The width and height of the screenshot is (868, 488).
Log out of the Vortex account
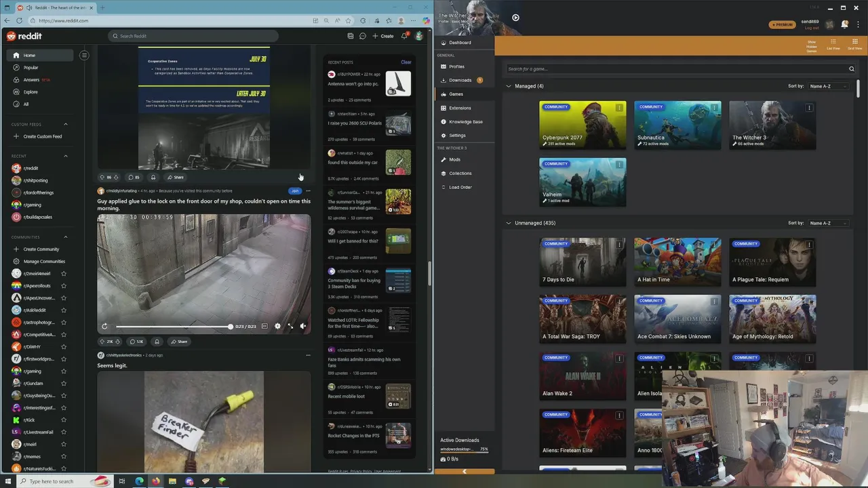click(x=811, y=28)
